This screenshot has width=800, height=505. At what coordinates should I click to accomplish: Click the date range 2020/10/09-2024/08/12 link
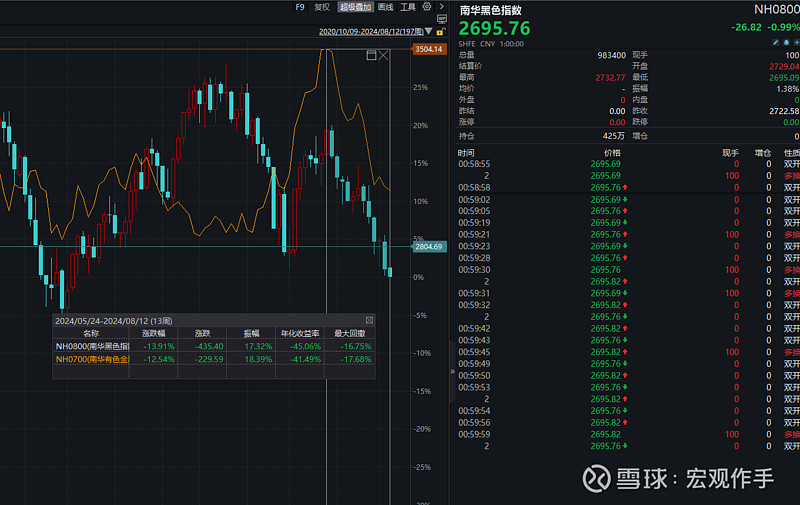[371, 32]
